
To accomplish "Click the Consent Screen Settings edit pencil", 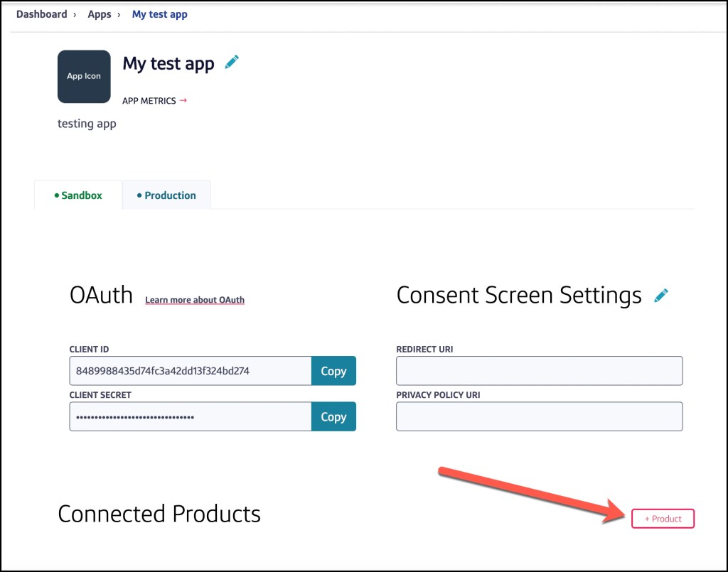I will (661, 295).
